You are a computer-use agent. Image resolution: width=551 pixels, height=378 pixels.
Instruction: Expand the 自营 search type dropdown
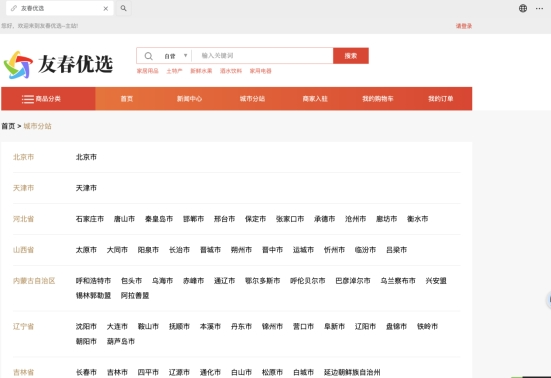point(175,56)
